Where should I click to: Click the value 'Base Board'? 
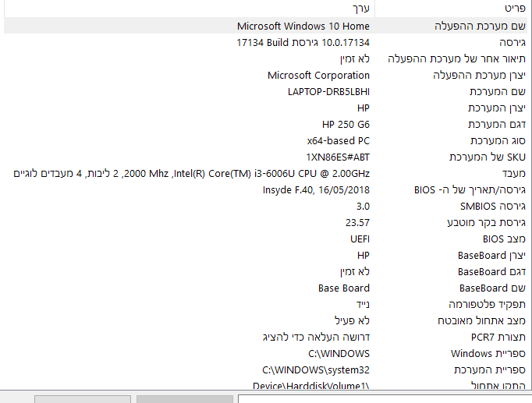(344, 288)
